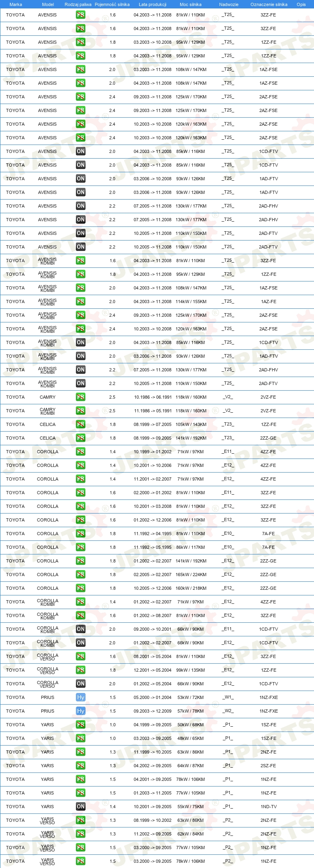The width and height of the screenshot is (314, 868).
Task: Click the petrol icon for Corolla 1.8 165kW / 224KM
Action: pos(81,575)
